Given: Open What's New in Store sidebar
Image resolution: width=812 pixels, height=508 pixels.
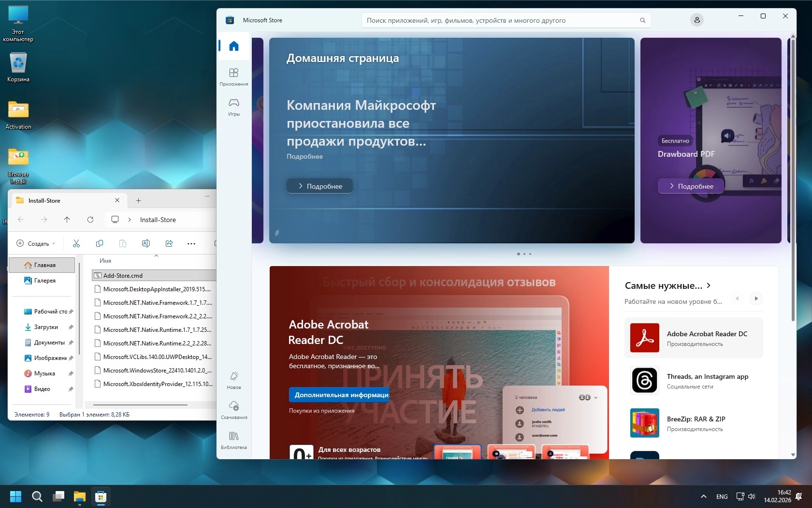Looking at the screenshot, I should click(x=234, y=380).
